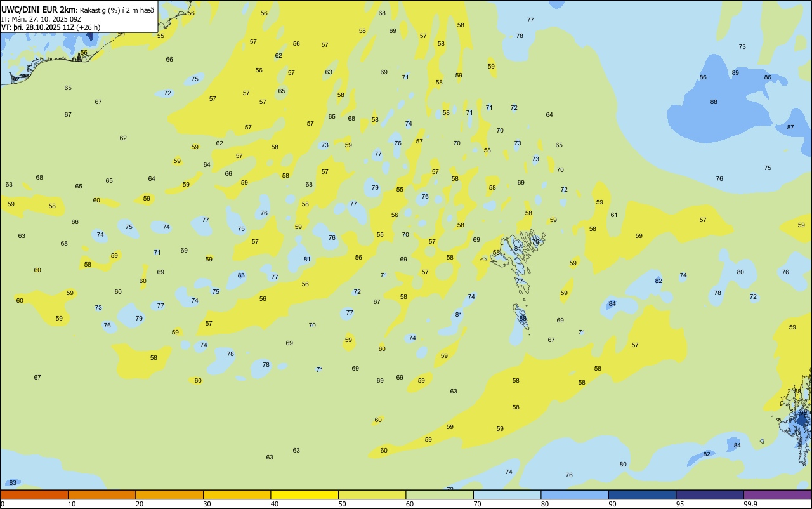This screenshot has height=509, width=812.
Task: Click the humidity value 61 on the map
Action: 614,215
